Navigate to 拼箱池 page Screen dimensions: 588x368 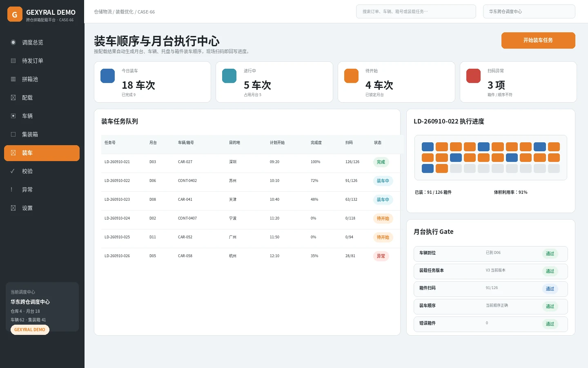pyautogui.click(x=42, y=79)
